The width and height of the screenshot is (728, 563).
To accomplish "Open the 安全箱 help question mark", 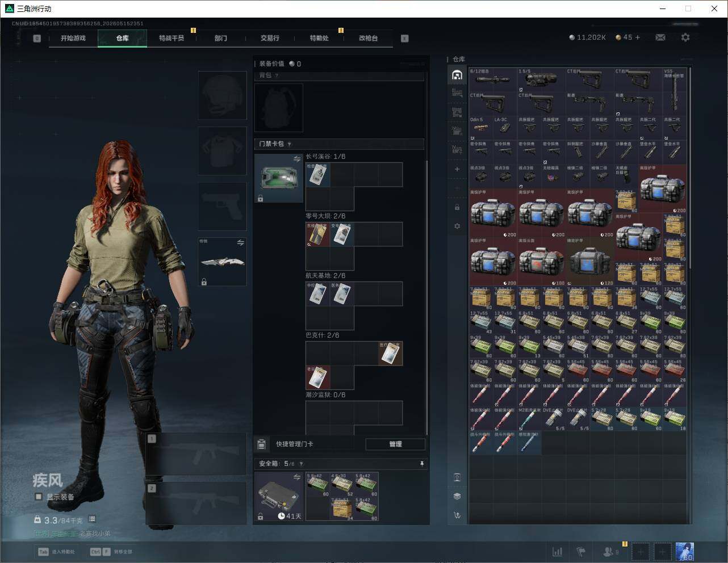I will pos(301,464).
